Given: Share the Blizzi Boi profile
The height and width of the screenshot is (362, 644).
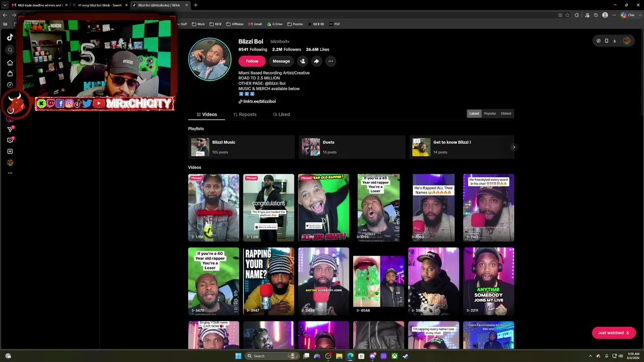Looking at the screenshot, I should pos(316,61).
